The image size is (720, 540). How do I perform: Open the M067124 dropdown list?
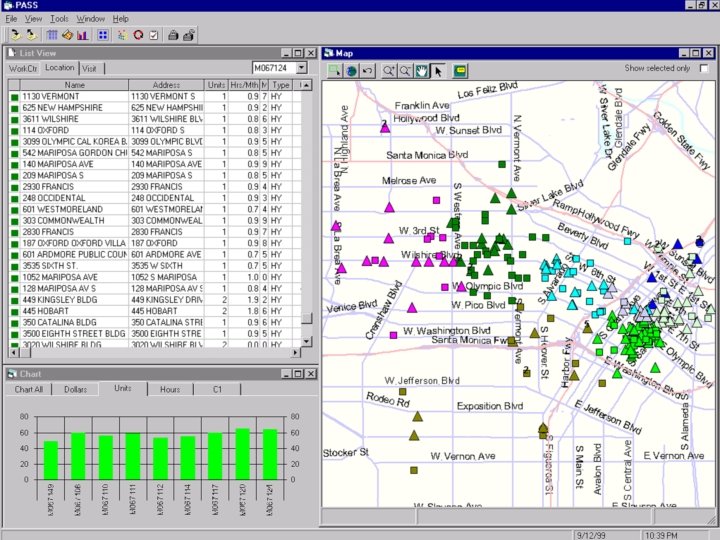click(302, 68)
